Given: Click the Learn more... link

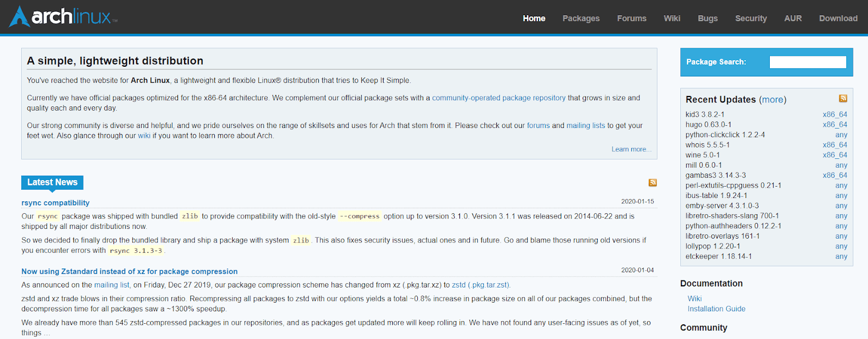Looking at the screenshot, I should (x=631, y=150).
